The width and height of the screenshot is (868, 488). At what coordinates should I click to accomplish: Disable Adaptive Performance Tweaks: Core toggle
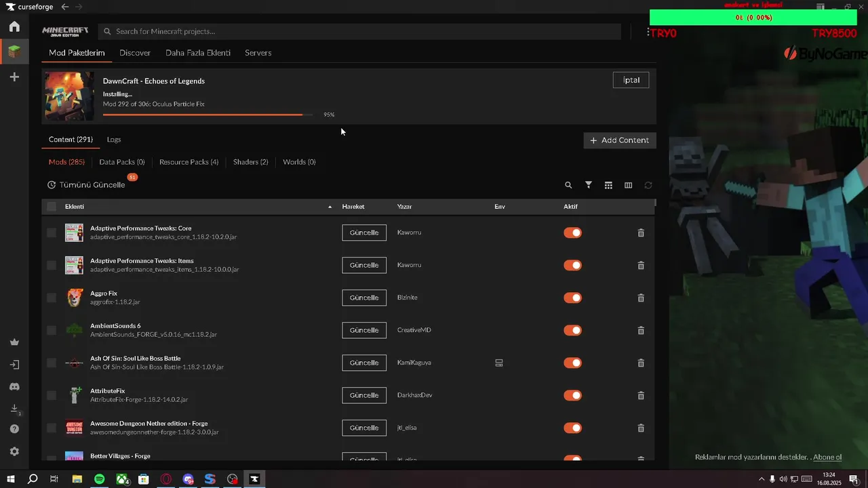coord(573,232)
